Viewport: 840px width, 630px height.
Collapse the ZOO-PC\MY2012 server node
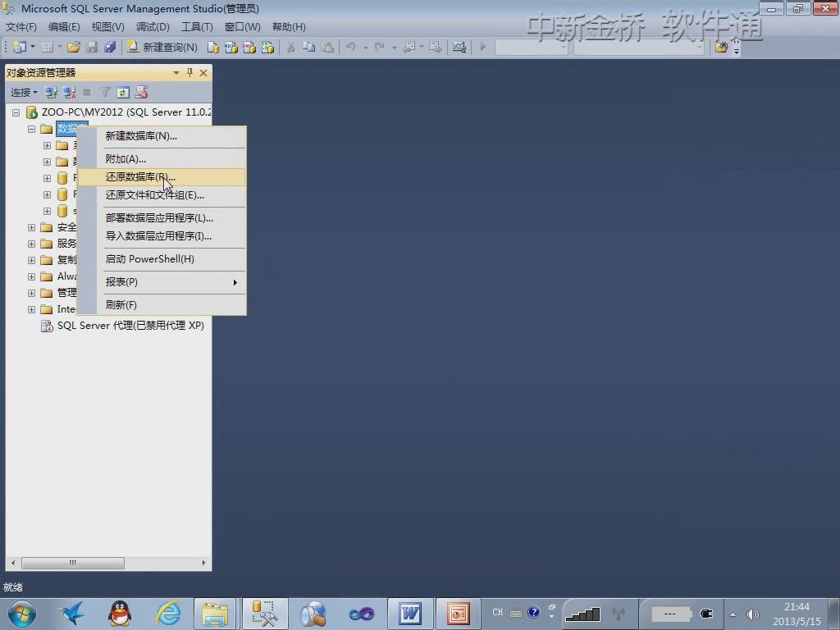coord(16,112)
